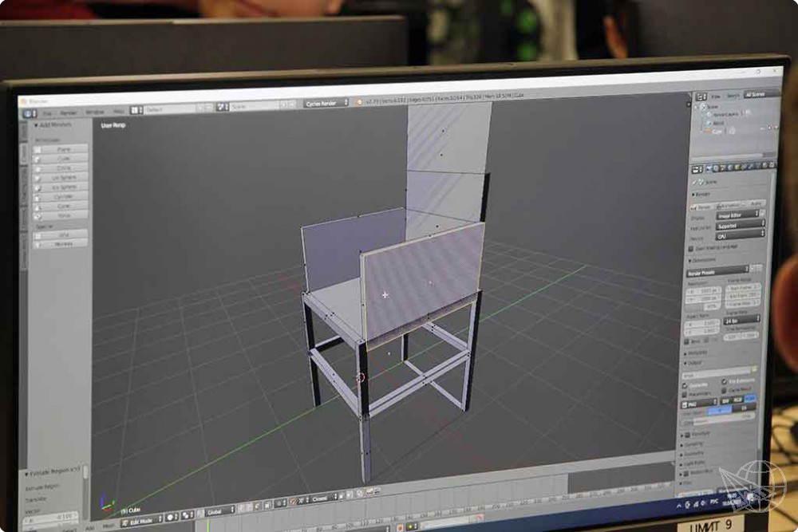798x532 pixels.
Task: Open the Window menu
Action: (x=95, y=112)
